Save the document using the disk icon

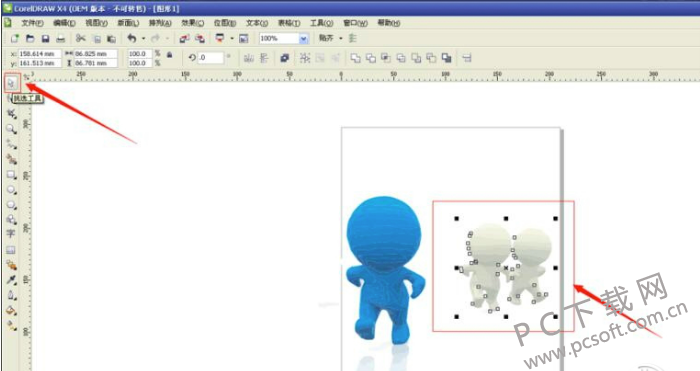pyautogui.click(x=45, y=39)
